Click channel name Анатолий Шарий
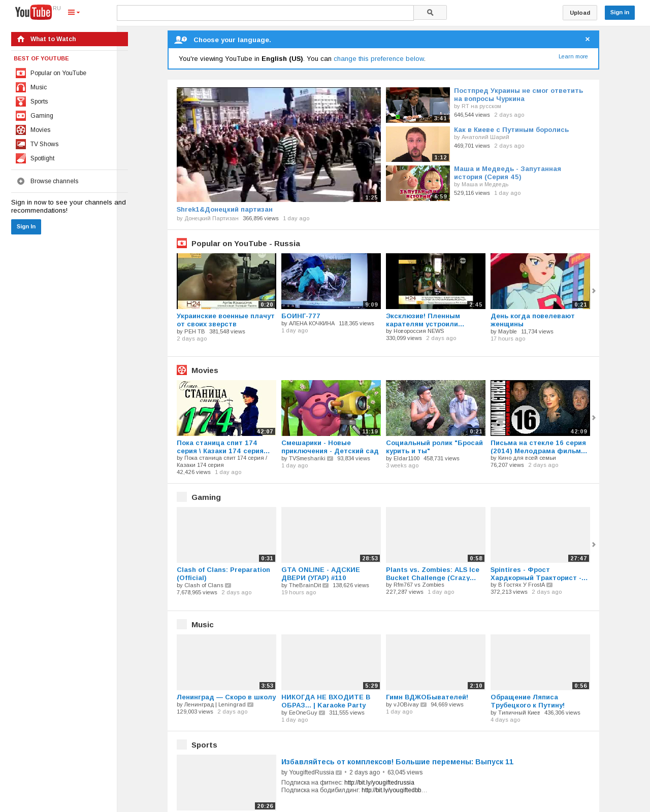650x812 pixels. 485,137
